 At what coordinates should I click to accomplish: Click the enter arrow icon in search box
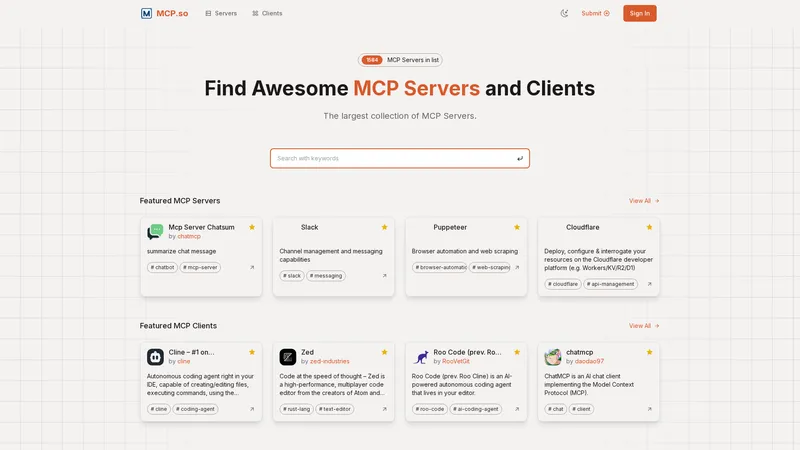(520, 158)
